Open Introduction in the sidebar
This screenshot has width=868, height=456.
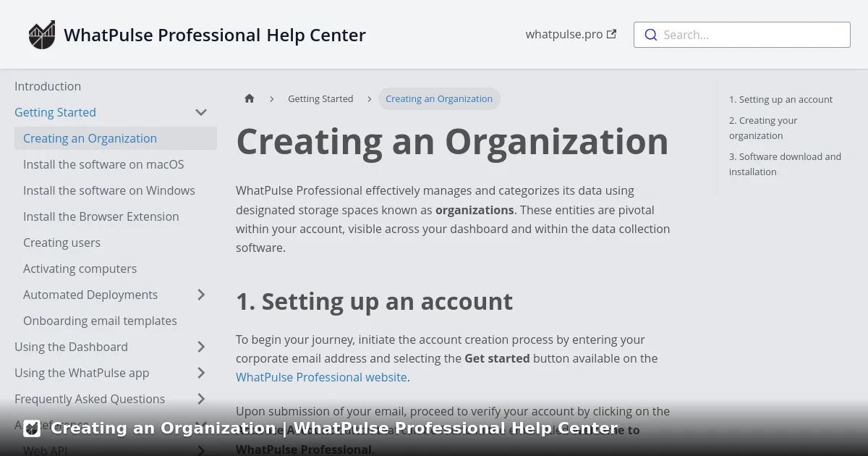pos(48,86)
